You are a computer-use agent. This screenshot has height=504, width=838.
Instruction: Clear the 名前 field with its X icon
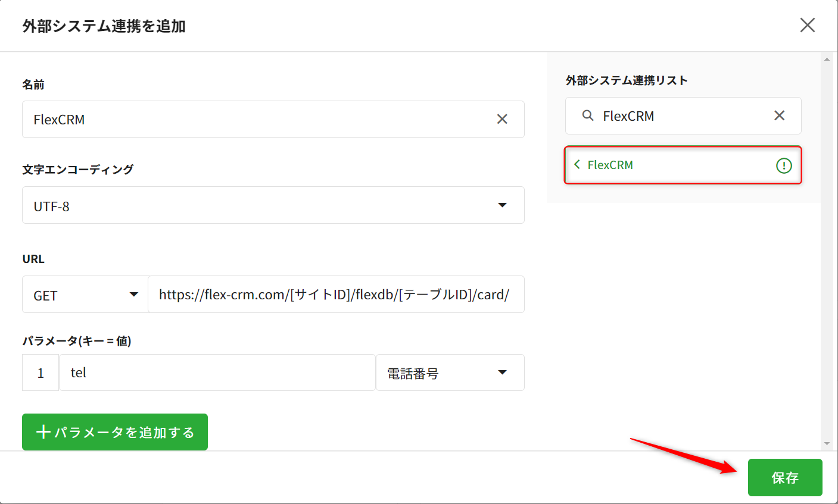tap(502, 120)
